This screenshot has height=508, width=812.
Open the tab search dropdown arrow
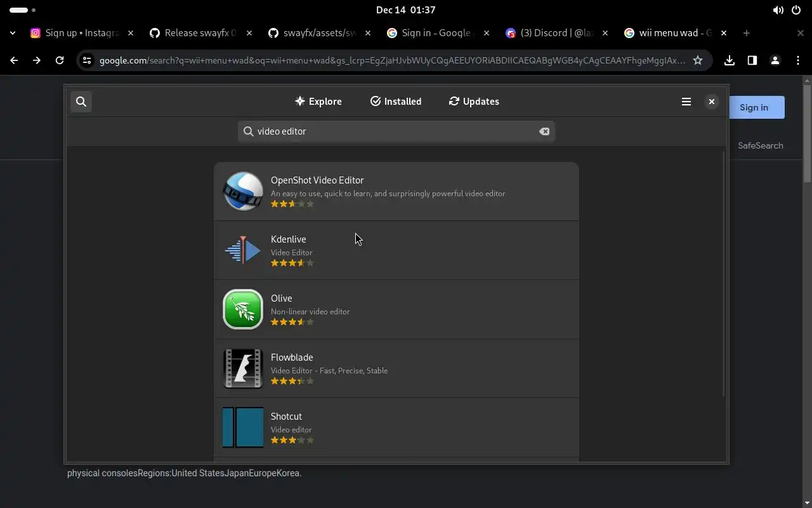[x=13, y=33]
